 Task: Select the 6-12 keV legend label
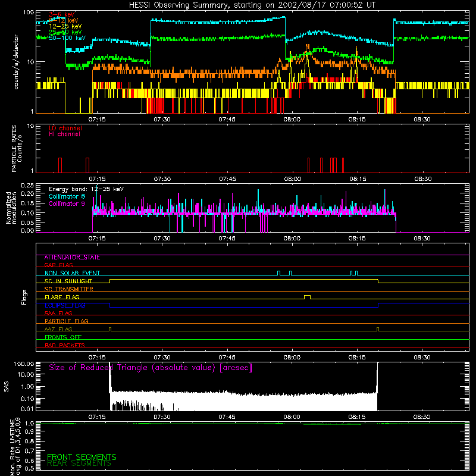(x=64, y=20)
